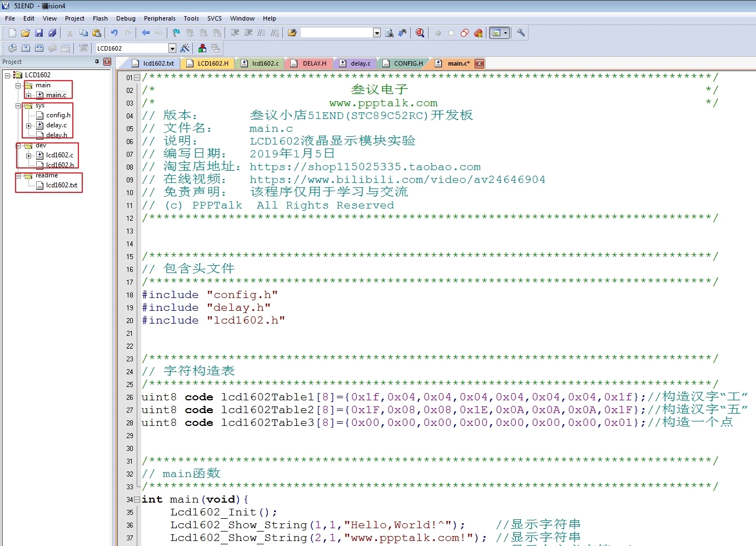Collapse the LCD1602 root tree node
Image resolution: width=756 pixels, height=546 pixels.
8,75
